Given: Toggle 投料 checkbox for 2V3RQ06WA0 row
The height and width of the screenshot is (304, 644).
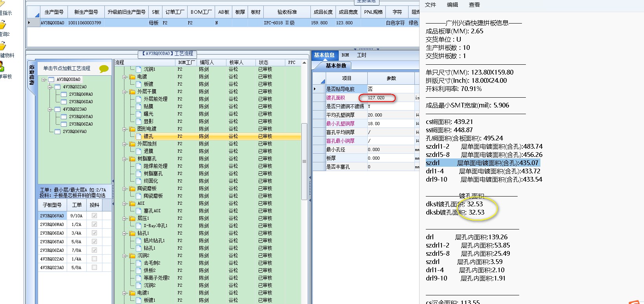Looking at the screenshot, I should (94, 224).
